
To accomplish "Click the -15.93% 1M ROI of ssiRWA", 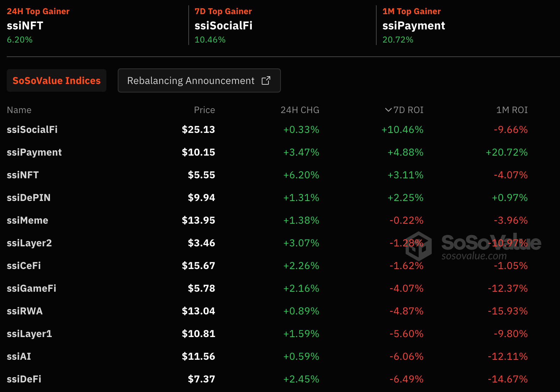I will pos(508,311).
